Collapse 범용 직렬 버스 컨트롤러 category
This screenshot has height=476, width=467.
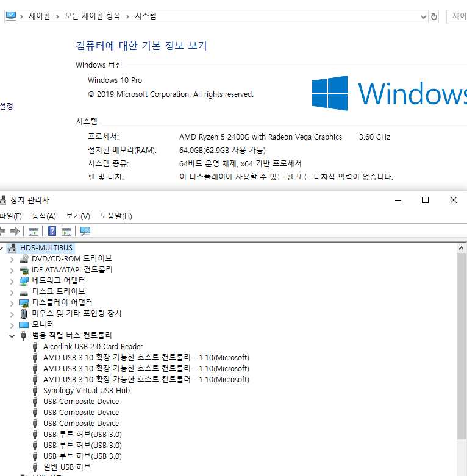[x=12, y=336]
